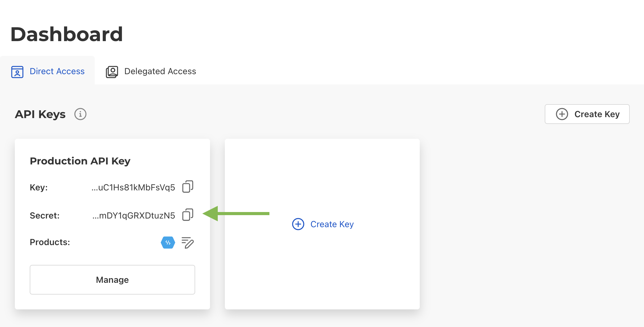Click the blue Create Key link
Image resolution: width=644 pixels, height=327 pixels.
[x=332, y=224]
